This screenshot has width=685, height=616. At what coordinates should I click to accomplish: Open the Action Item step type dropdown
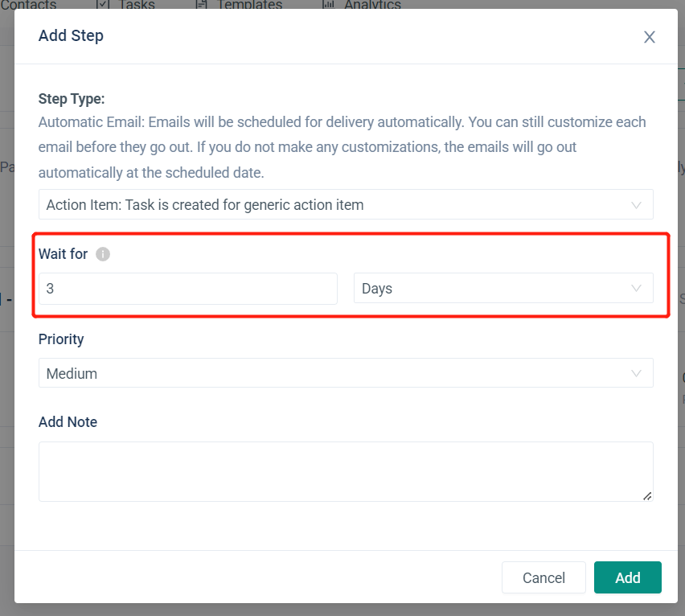346,205
